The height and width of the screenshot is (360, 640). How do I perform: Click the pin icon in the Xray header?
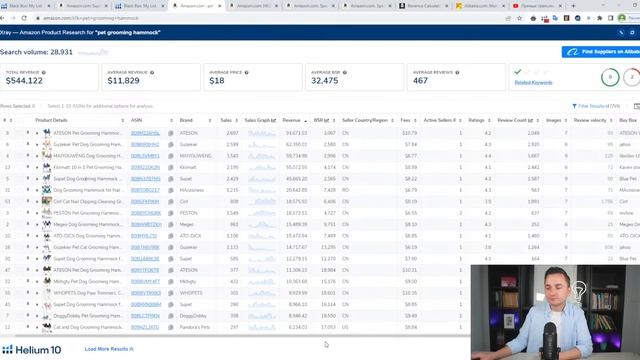pos(621,33)
